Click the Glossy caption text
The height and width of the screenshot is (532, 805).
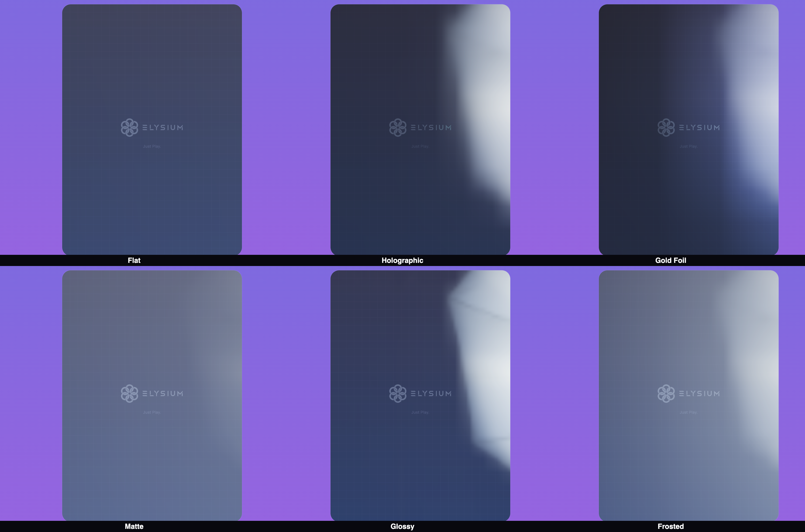click(x=402, y=526)
